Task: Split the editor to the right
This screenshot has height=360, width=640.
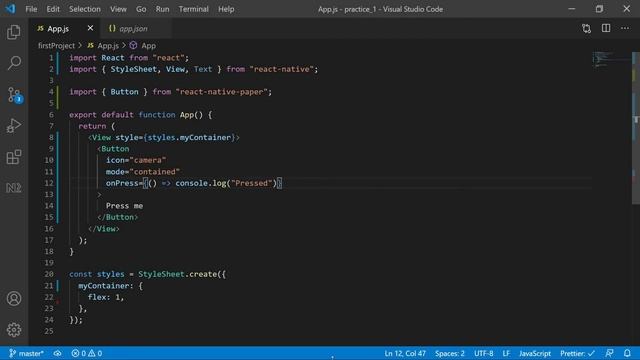Action: pyautogui.click(x=606, y=28)
